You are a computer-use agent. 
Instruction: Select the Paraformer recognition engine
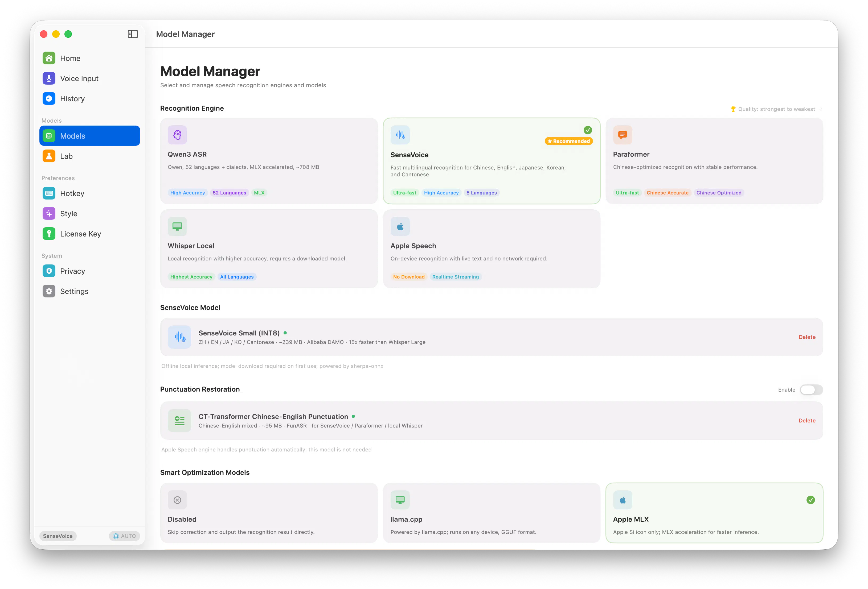click(714, 161)
